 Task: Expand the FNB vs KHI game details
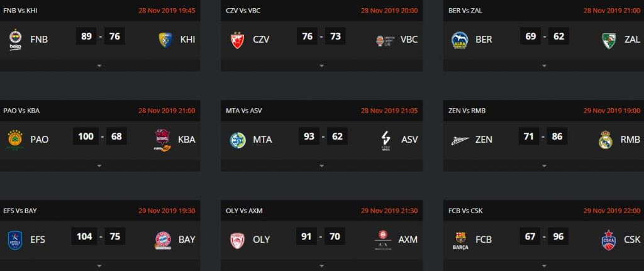pyautogui.click(x=99, y=65)
